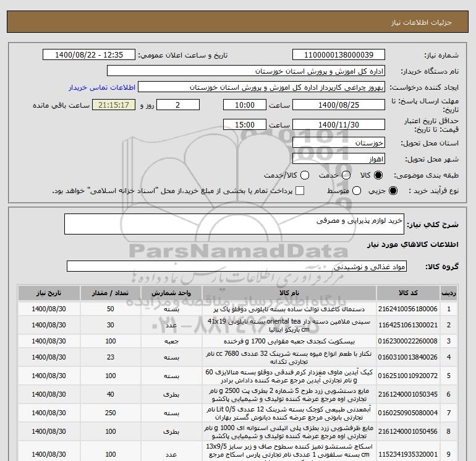The height and width of the screenshot is (461, 476).
Task: Click the مایع دستشویی زرد item name
Action: [289, 394]
